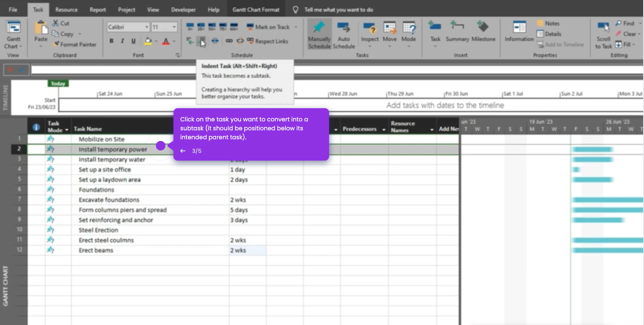Toggle Manually Schedule mode
Screen dimensions: 644x325
click(x=319, y=35)
